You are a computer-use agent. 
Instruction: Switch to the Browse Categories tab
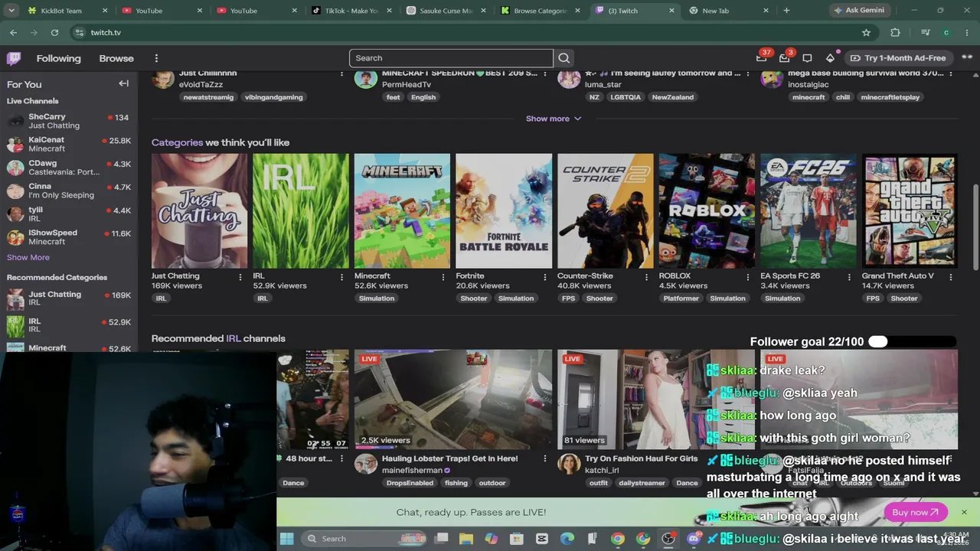click(541, 11)
